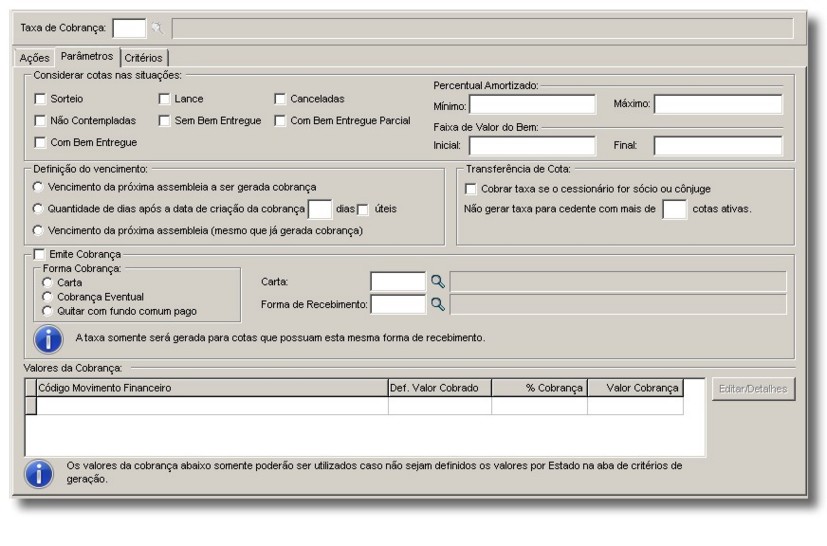Image resolution: width=827 pixels, height=546 pixels.
Task: Focus the Forma de Recebimento code field
Action: (x=398, y=304)
